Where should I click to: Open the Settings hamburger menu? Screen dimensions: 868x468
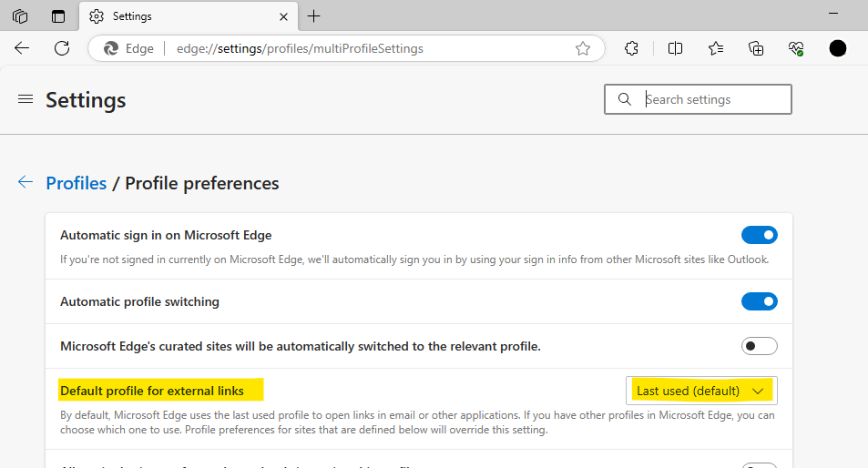[26, 99]
